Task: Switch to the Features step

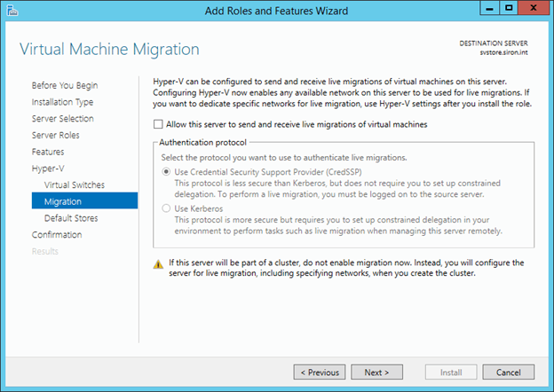Action: pyautogui.click(x=48, y=152)
